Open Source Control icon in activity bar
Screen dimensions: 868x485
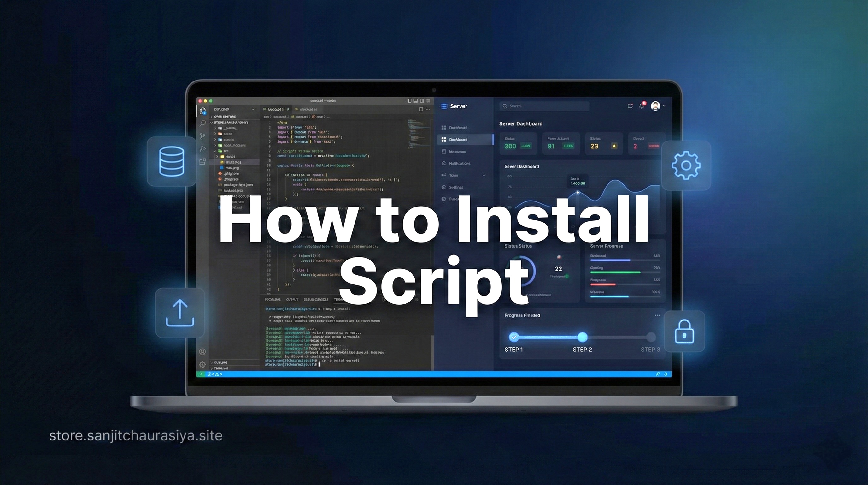click(x=202, y=136)
